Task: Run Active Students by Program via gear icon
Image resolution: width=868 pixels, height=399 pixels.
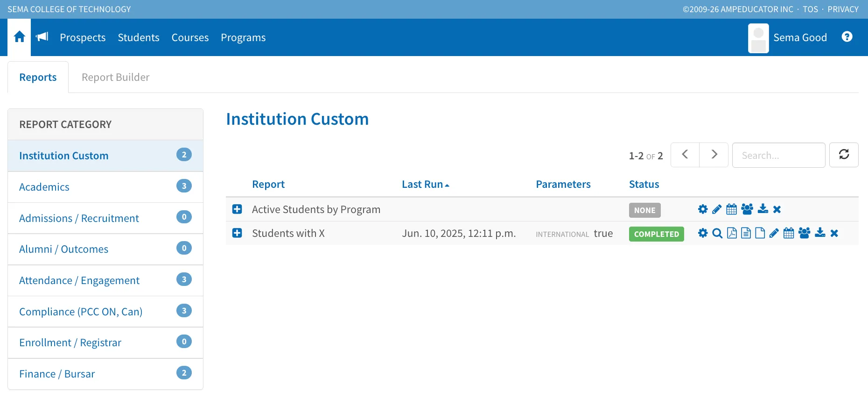Action: pos(703,209)
